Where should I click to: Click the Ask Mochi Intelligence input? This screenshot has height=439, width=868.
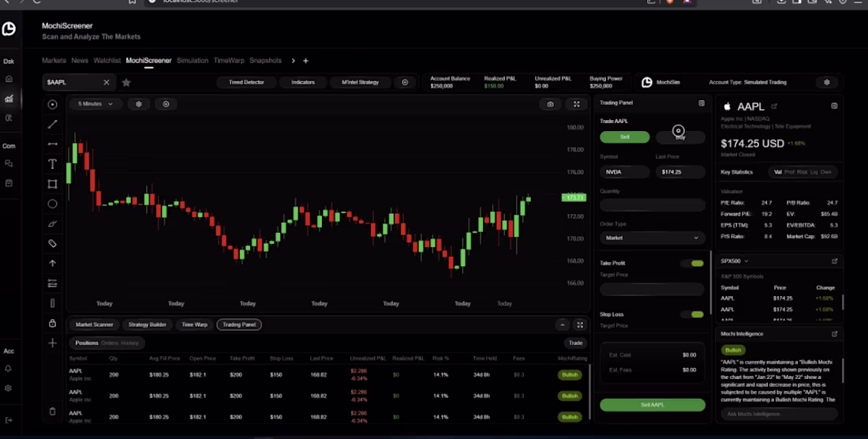pos(779,414)
